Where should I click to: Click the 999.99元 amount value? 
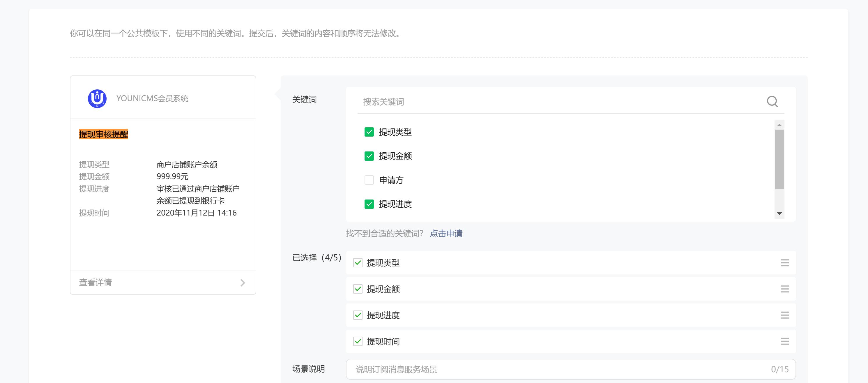[x=172, y=177]
